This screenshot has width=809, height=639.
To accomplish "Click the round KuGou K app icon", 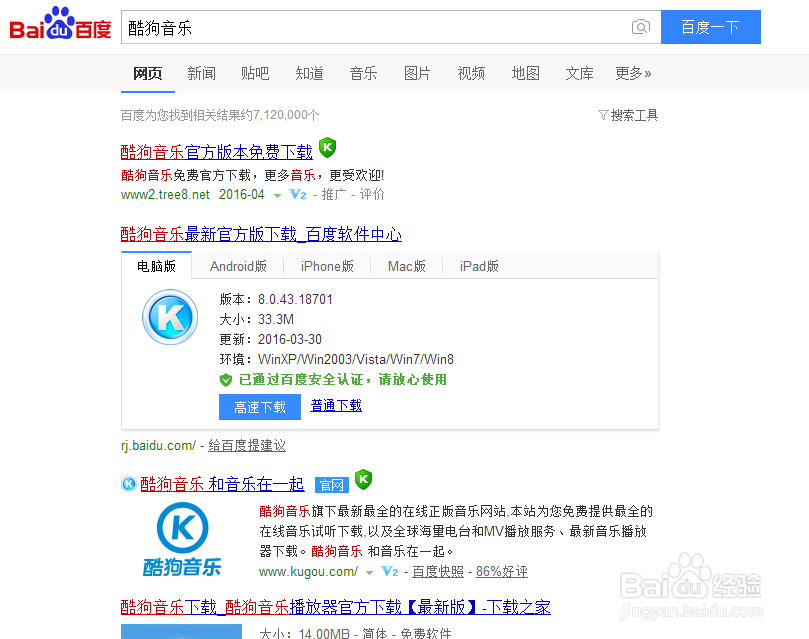I will point(170,317).
